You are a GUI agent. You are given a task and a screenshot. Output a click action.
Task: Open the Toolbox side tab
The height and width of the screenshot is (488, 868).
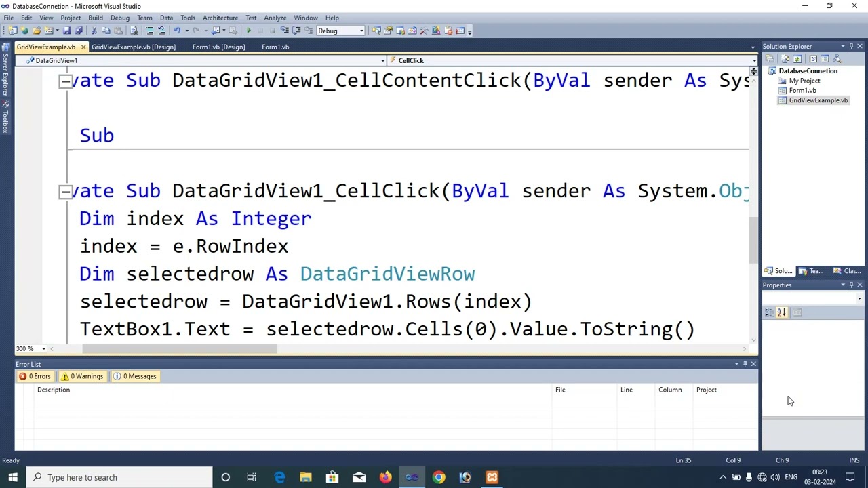[4, 117]
